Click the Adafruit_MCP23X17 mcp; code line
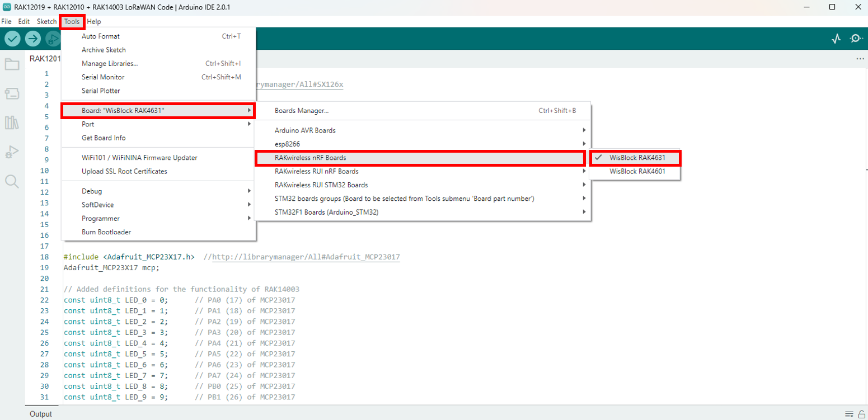868x420 pixels. click(x=111, y=268)
